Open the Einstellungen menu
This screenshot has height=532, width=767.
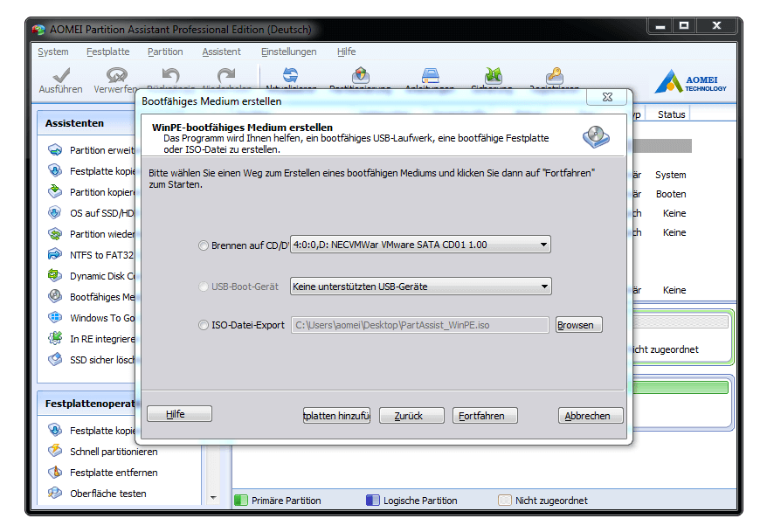pos(288,52)
